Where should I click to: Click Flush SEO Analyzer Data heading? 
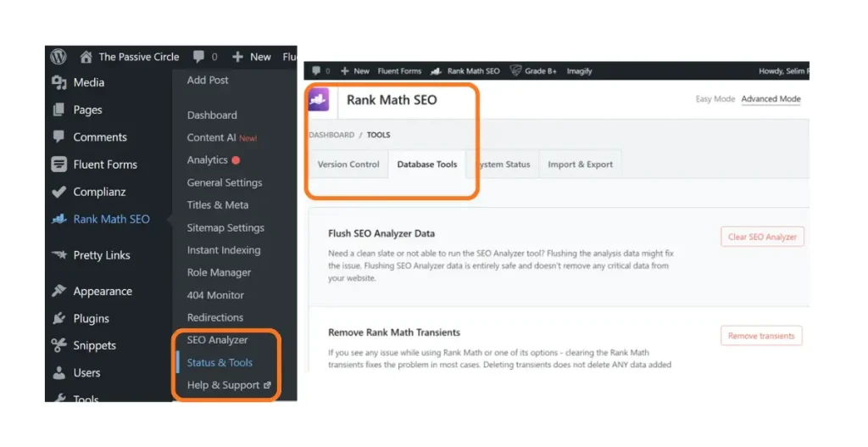pos(381,233)
